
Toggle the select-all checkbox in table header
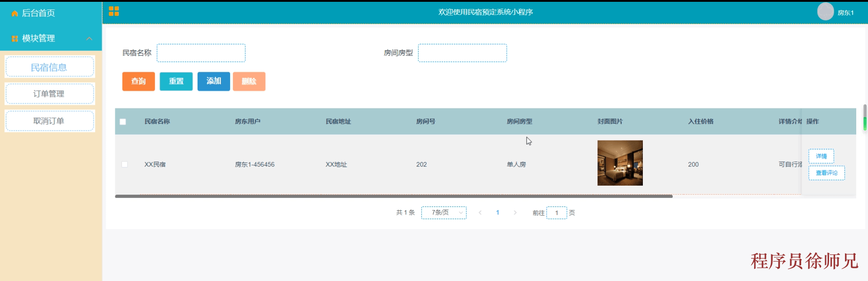[x=123, y=122]
